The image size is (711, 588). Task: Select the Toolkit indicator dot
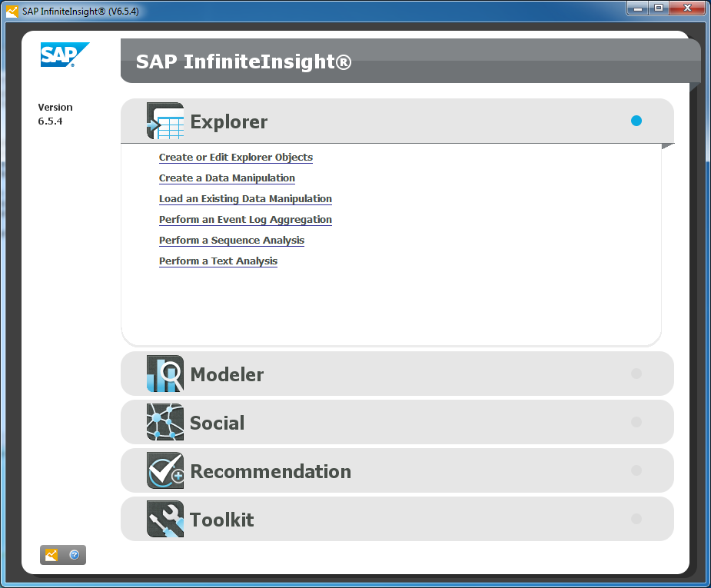coord(636,519)
